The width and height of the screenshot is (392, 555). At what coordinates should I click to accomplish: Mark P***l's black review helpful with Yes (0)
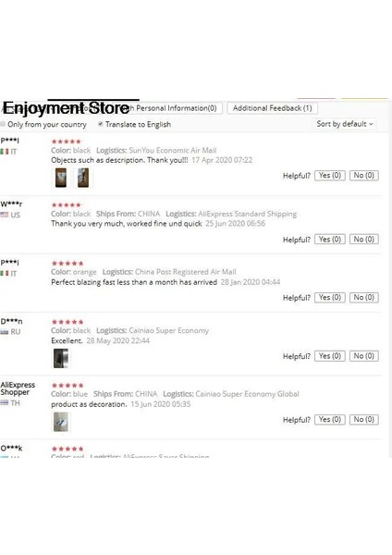click(330, 176)
